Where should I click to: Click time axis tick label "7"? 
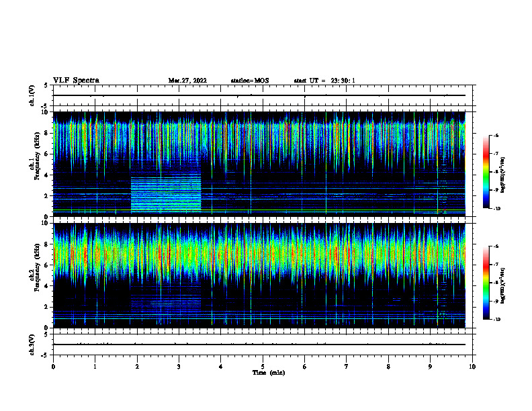tap(347, 367)
